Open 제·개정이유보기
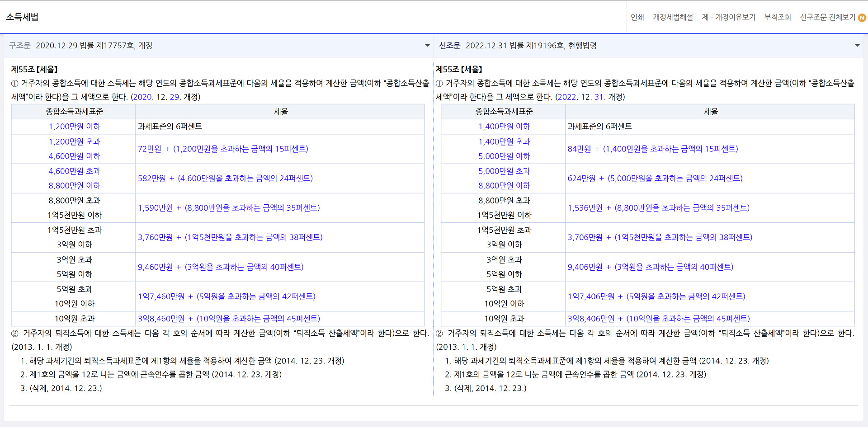The width and height of the screenshot is (868, 428). 728,17
